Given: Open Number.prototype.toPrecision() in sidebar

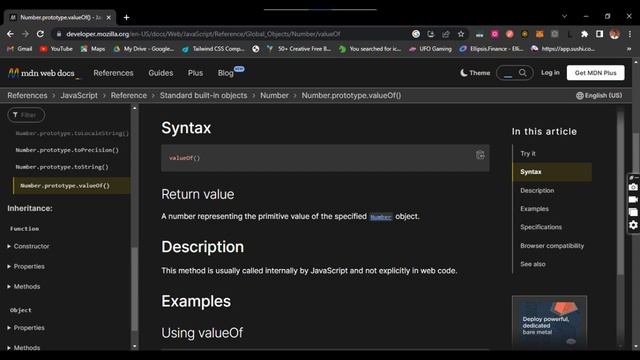Looking at the screenshot, I should point(67,150).
